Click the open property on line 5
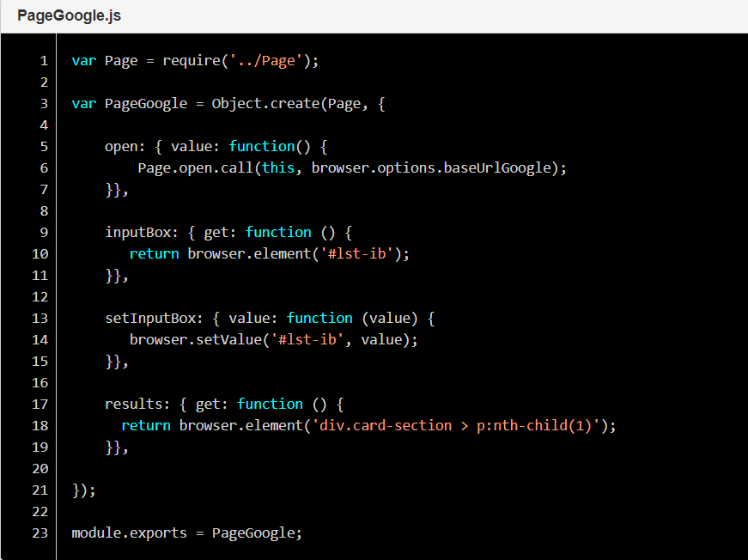The height and width of the screenshot is (560, 748). click(121, 146)
